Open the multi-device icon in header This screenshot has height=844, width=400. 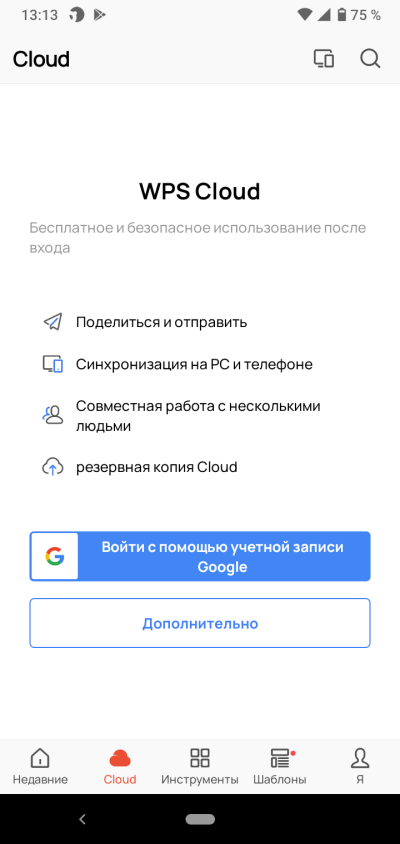coord(324,59)
